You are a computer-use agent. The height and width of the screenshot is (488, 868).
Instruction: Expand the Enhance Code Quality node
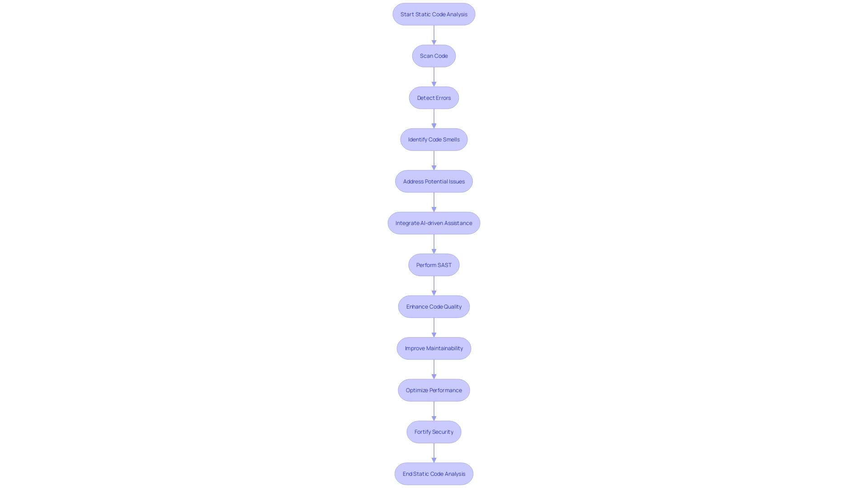click(434, 306)
